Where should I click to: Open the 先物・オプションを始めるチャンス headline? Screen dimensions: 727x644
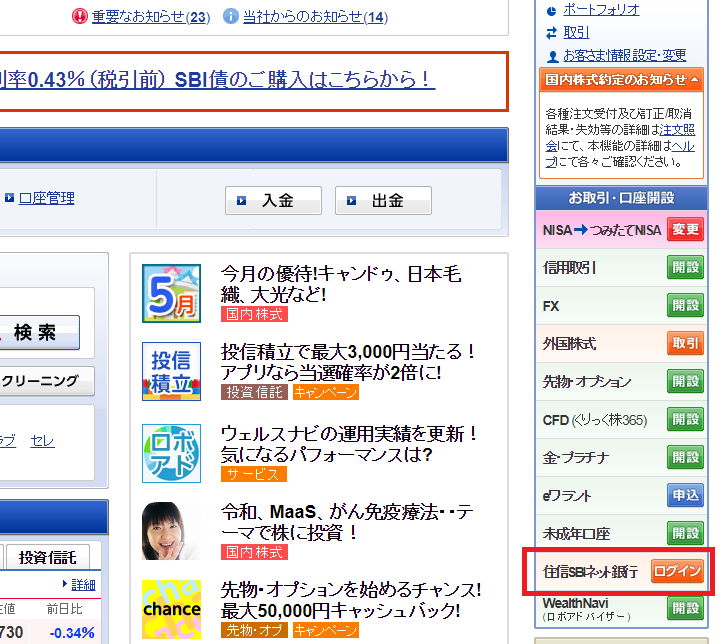click(x=351, y=600)
